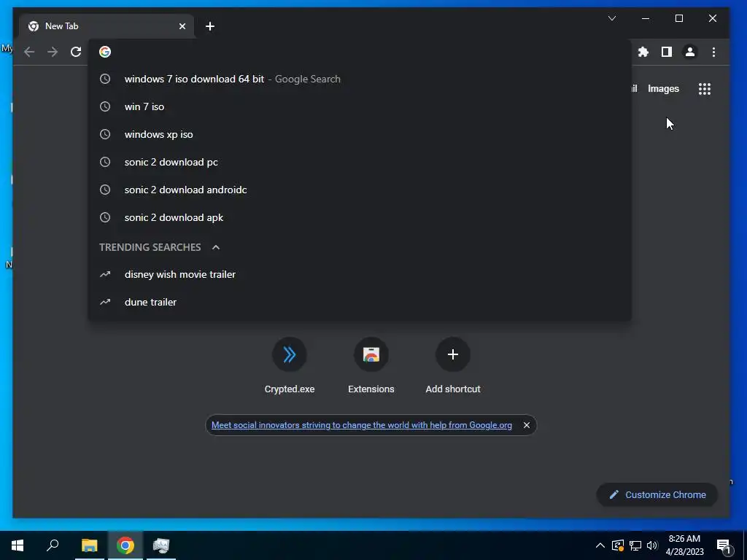Select 'win 7 iso' suggestion
The height and width of the screenshot is (560, 747).
coord(360,106)
